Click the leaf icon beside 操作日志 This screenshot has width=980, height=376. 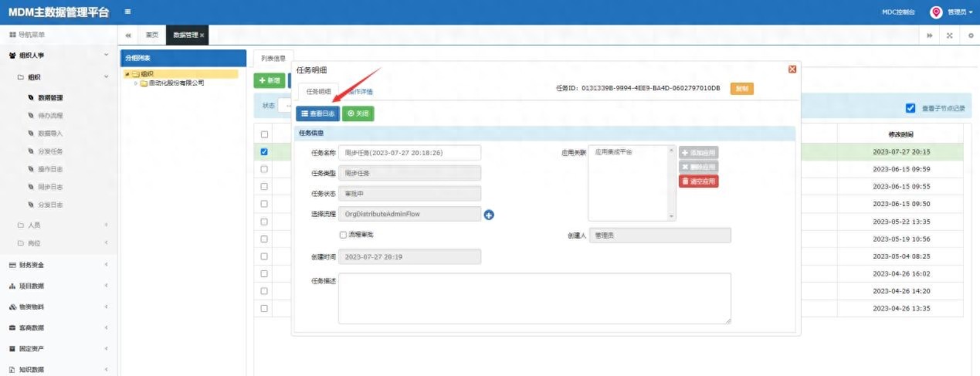pos(31,169)
